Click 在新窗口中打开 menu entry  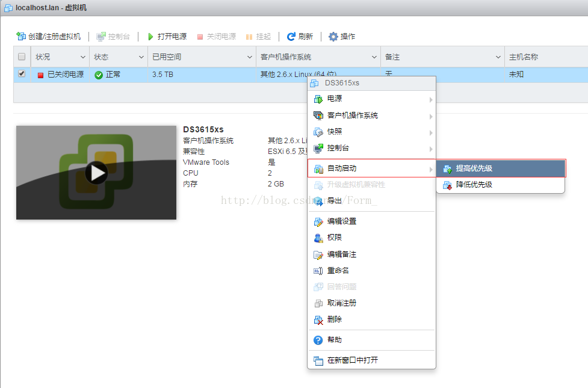point(353,360)
